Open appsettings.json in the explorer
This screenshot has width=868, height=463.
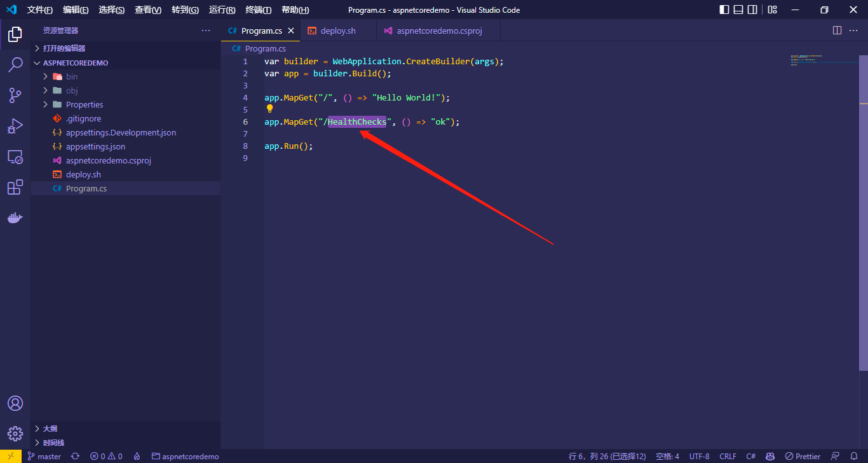click(126, 146)
